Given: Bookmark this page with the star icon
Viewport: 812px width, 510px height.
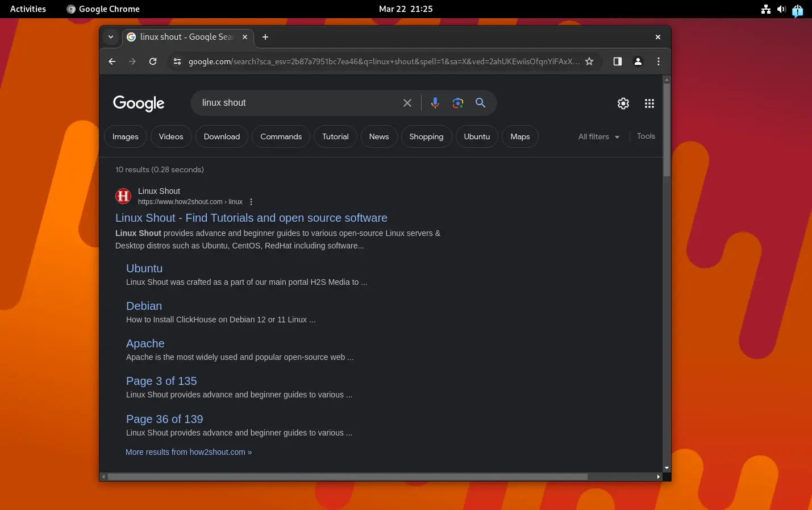Looking at the screenshot, I should click(x=589, y=61).
